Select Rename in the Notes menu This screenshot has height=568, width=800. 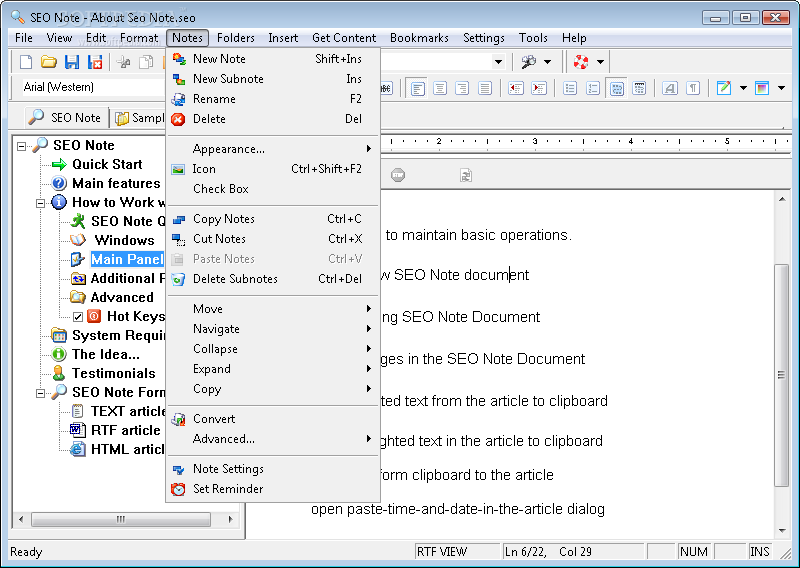tap(274, 98)
